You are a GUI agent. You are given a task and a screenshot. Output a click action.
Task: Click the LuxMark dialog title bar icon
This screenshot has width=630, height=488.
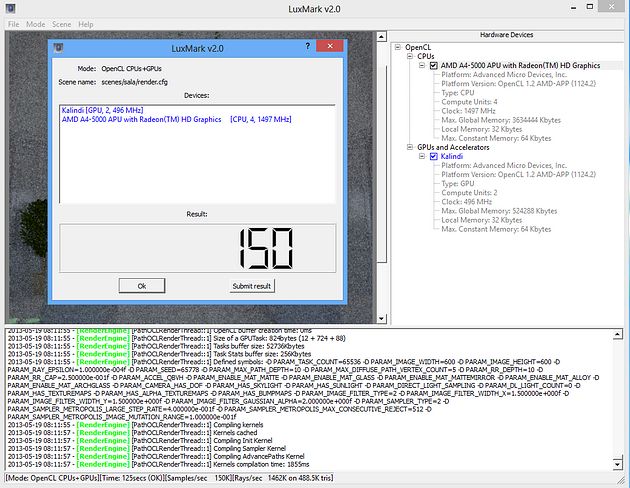[x=58, y=49]
